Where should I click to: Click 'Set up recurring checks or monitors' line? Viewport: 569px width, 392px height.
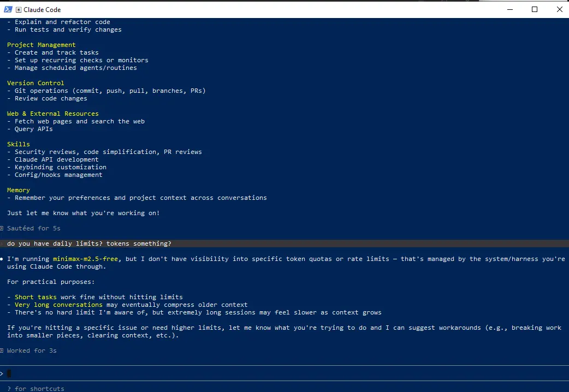(x=78, y=60)
